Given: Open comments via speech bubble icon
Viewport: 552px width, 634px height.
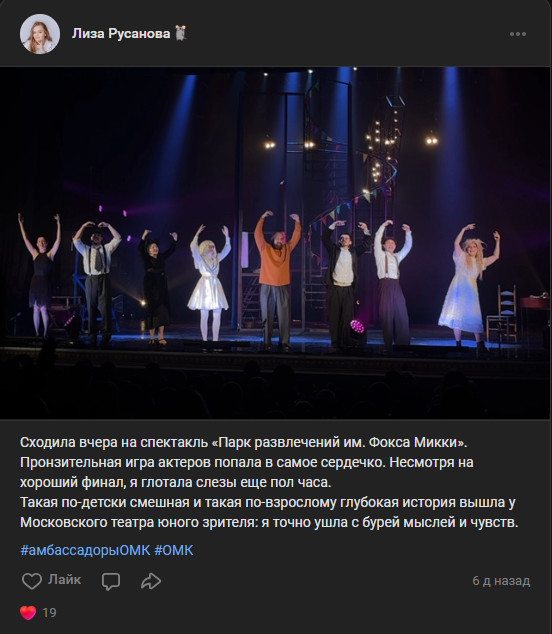Looking at the screenshot, I should click(x=111, y=581).
